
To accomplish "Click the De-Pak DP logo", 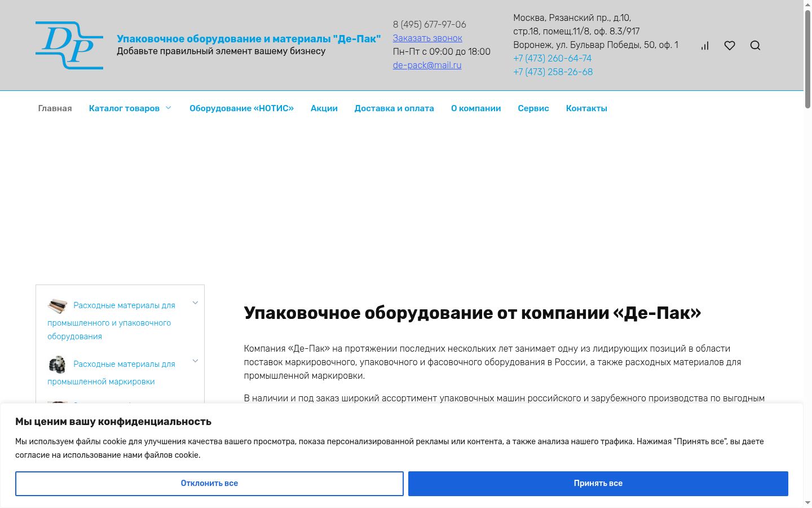I will 69,45.
